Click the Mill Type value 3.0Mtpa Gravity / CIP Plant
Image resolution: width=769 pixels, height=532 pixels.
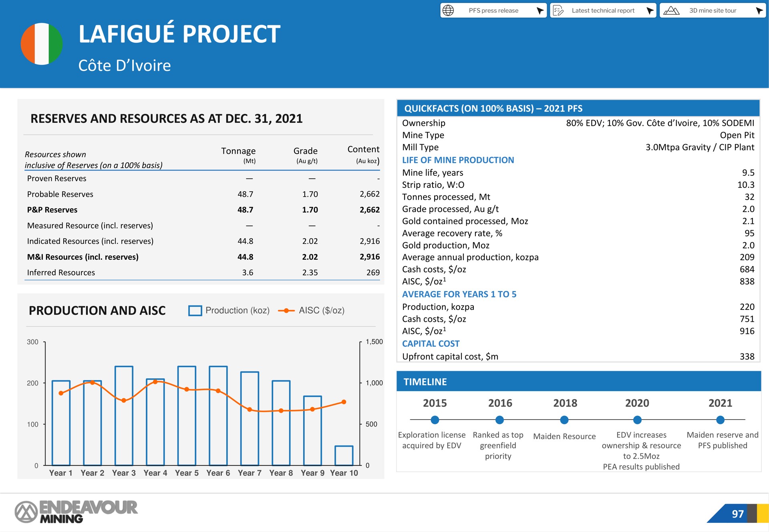[x=700, y=147]
